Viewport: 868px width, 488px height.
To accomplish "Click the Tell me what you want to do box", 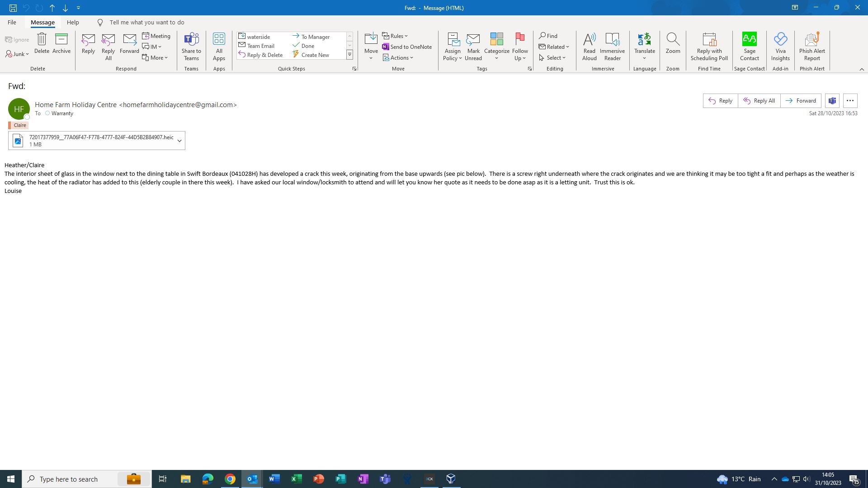I will click(x=146, y=22).
